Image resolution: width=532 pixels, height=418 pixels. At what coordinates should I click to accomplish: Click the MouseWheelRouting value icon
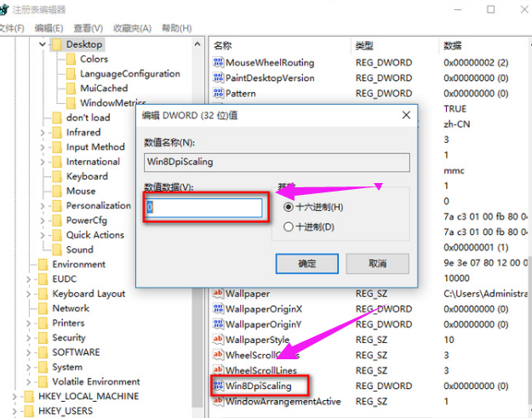(218, 62)
